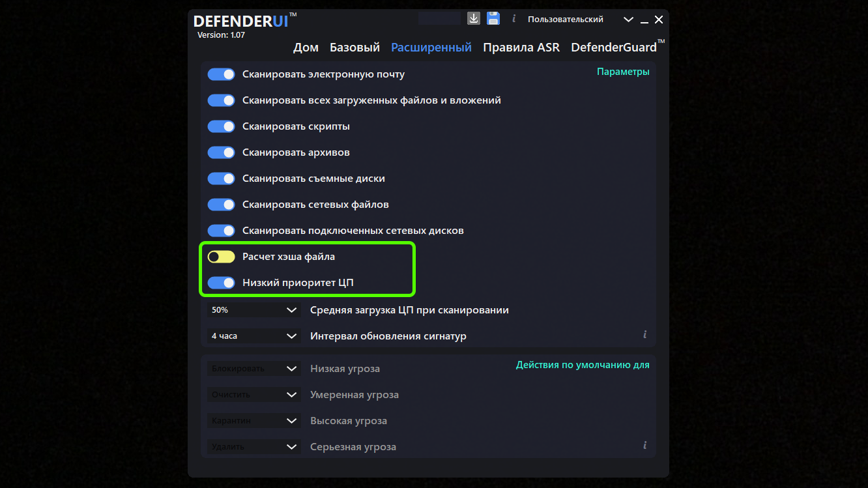
Task: Disable Сканировать подключенных сетевых дисков switch
Action: [x=221, y=231]
